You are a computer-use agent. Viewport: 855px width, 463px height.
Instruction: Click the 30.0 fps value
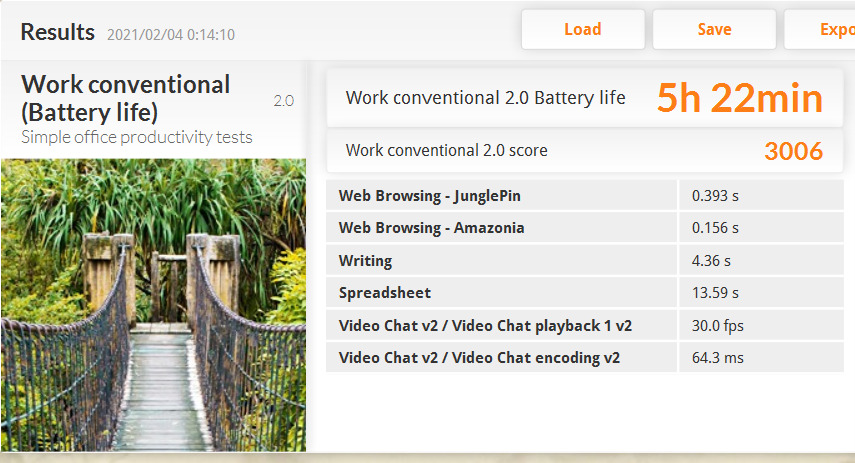718,326
